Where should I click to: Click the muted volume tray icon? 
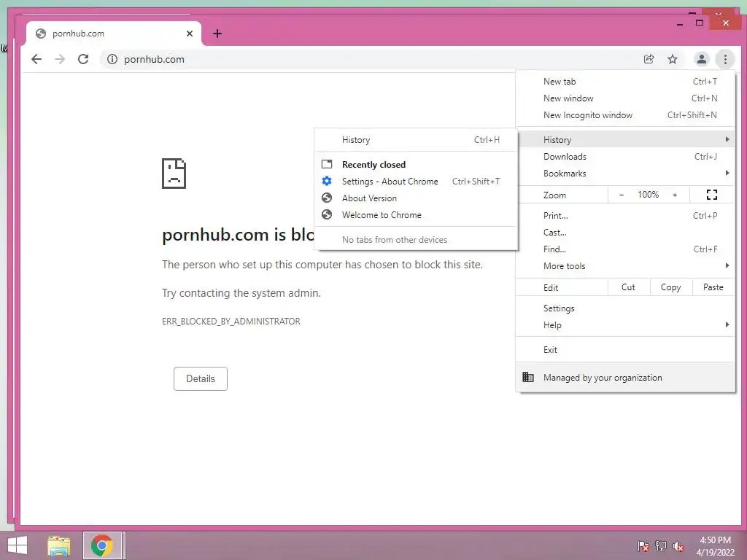click(x=678, y=545)
